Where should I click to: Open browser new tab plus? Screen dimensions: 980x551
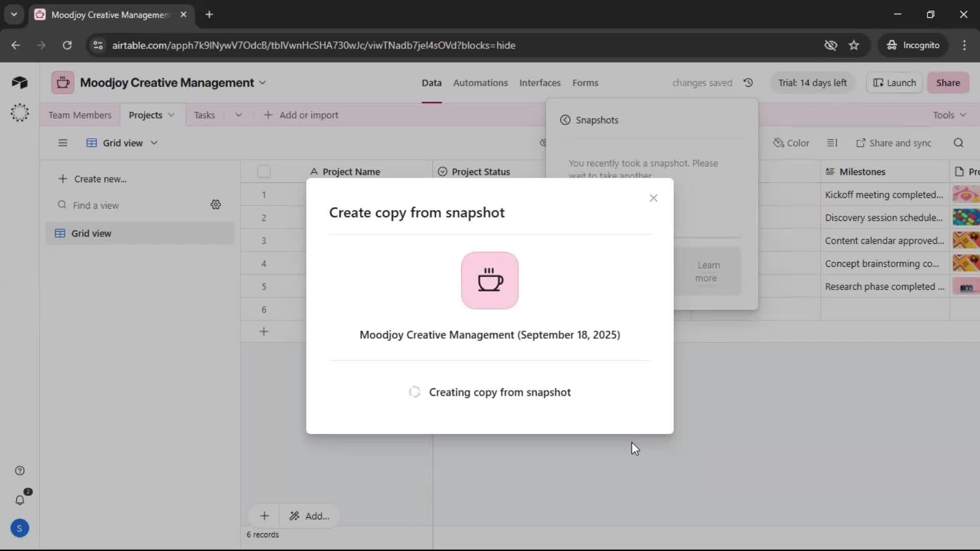click(209, 14)
